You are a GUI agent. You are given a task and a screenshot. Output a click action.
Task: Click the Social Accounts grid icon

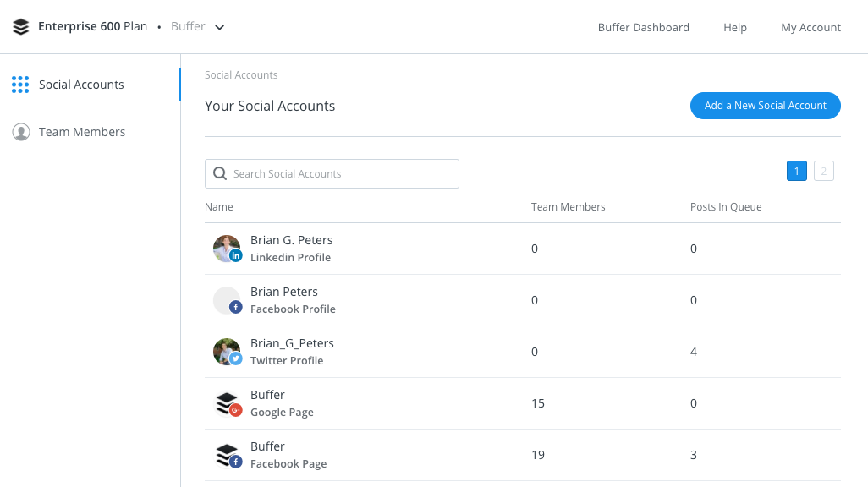coord(20,85)
